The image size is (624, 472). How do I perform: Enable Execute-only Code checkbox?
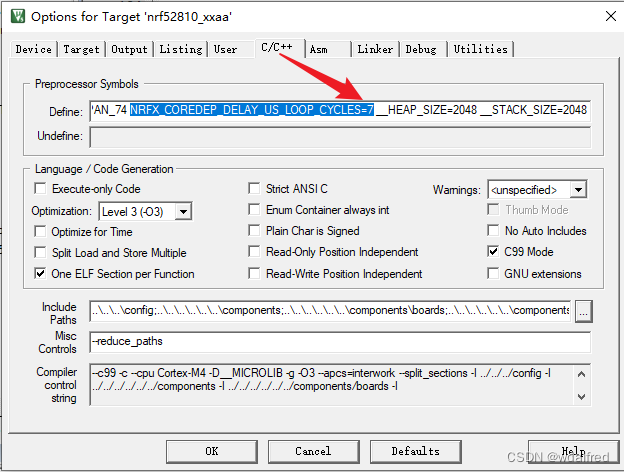point(40,188)
